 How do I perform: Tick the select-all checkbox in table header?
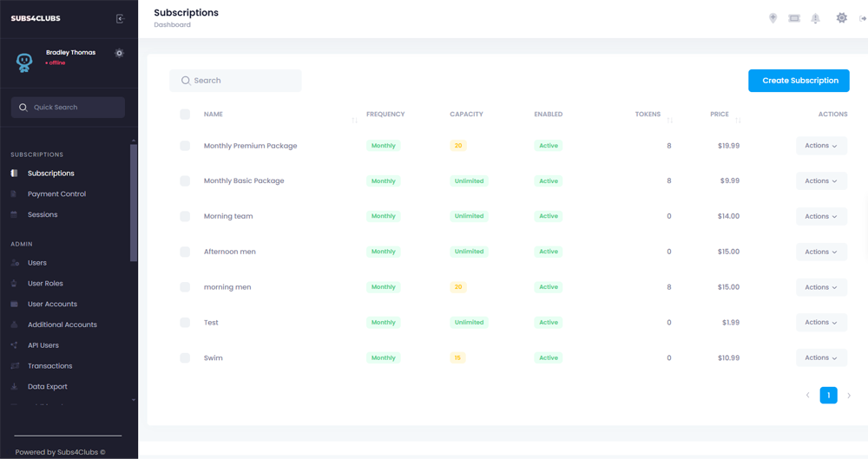[185, 115]
